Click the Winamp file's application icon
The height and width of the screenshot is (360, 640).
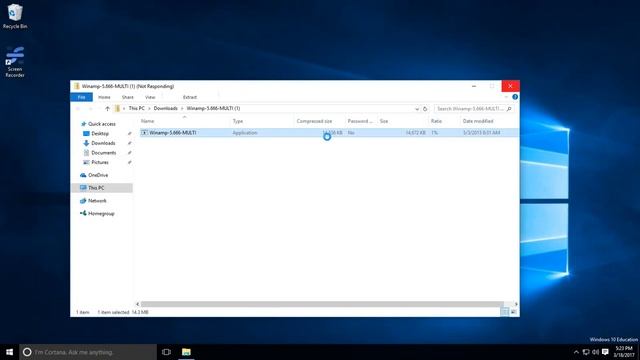(x=144, y=133)
